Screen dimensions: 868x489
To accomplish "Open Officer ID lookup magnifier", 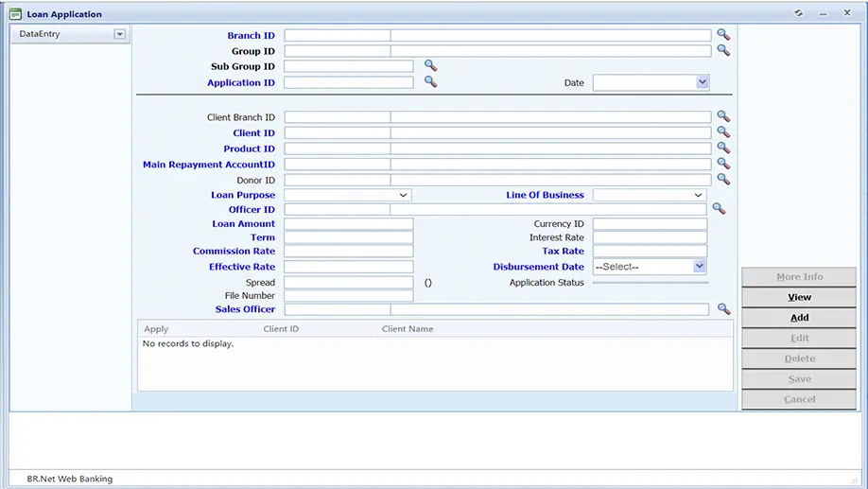I will pos(719,208).
